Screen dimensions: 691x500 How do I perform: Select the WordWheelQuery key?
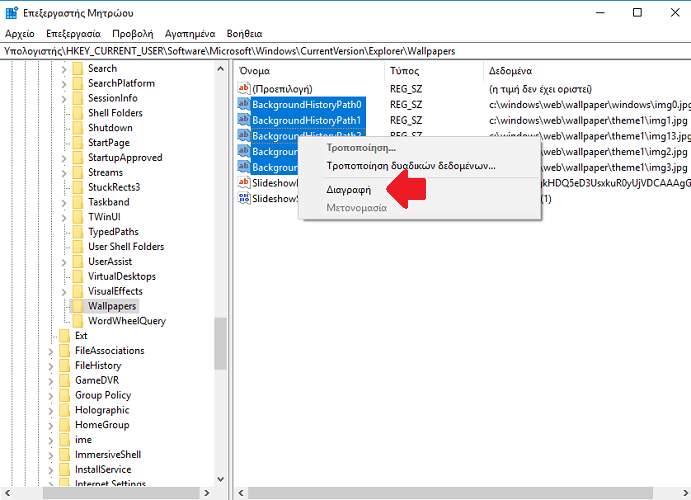coord(126,321)
